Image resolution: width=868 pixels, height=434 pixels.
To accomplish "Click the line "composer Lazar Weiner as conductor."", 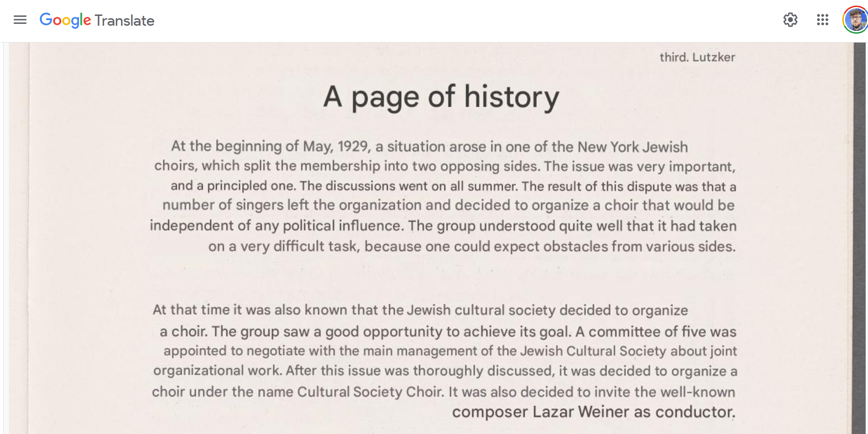I will [x=594, y=412].
